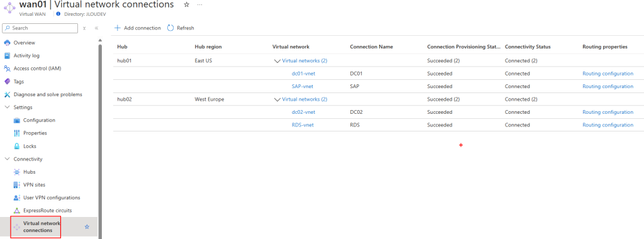
Task: Click the VPN sites building icon
Action: 17,185
